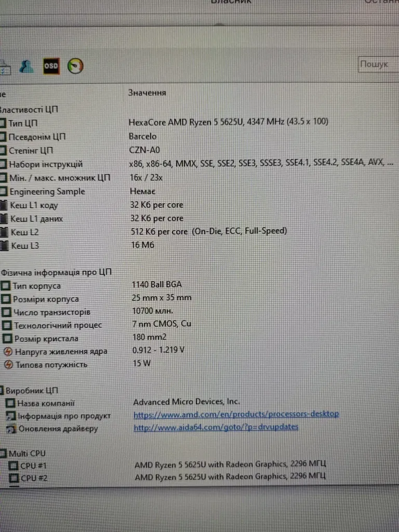Select the CPU #2 Ryzen 5 5625U value
This screenshot has width=399, height=532.
point(230,477)
